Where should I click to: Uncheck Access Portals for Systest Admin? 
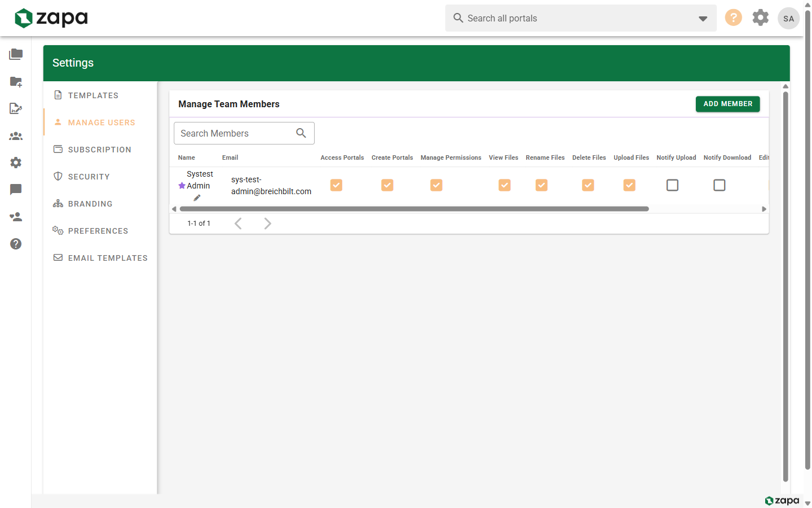tap(336, 185)
